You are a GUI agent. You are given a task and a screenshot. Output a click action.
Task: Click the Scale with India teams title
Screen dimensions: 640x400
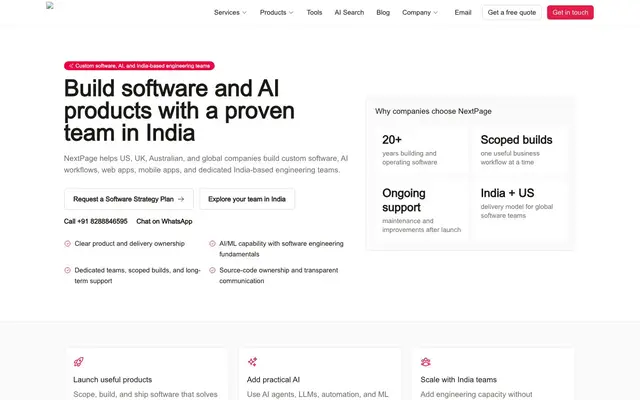tap(458, 380)
